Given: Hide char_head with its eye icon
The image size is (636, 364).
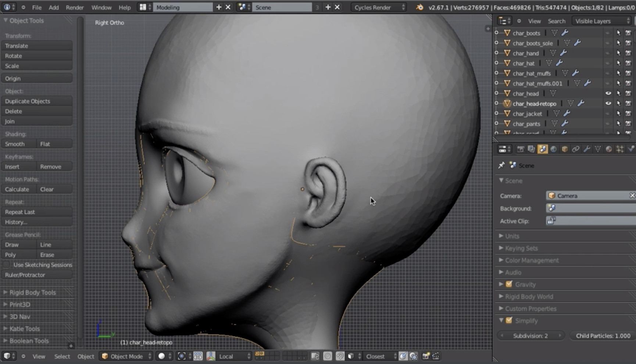Looking at the screenshot, I should (608, 93).
